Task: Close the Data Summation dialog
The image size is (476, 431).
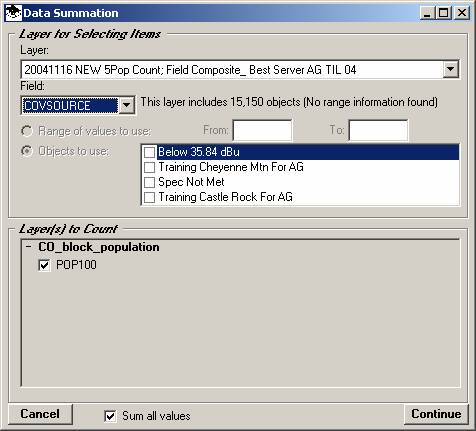Action: click(x=462, y=13)
